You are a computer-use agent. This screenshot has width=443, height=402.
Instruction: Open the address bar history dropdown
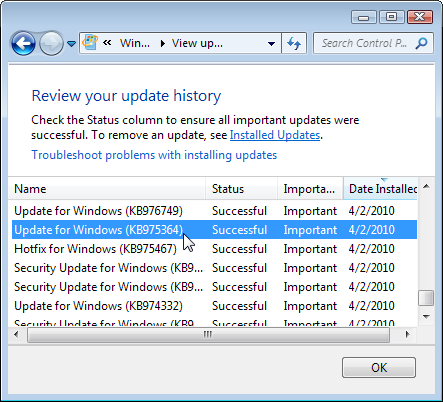pos(271,43)
